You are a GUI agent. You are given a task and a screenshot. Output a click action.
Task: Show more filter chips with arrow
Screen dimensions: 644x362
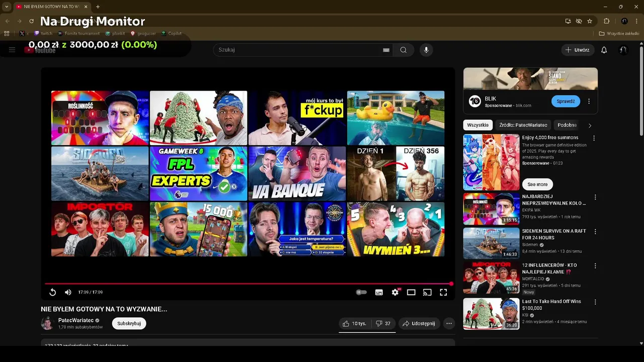coord(590,125)
